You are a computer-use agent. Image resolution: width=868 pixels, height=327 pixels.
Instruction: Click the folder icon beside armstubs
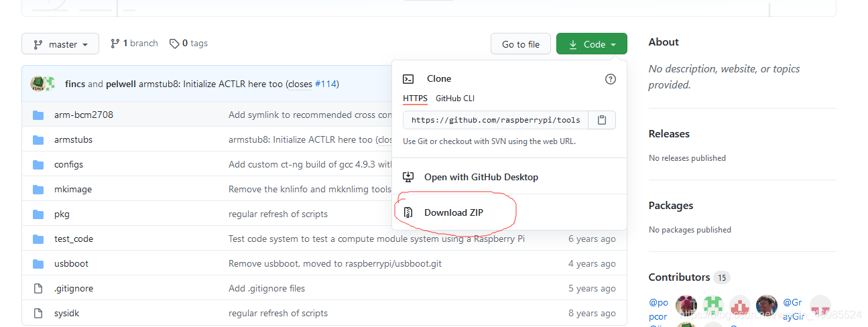coord(38,139)
